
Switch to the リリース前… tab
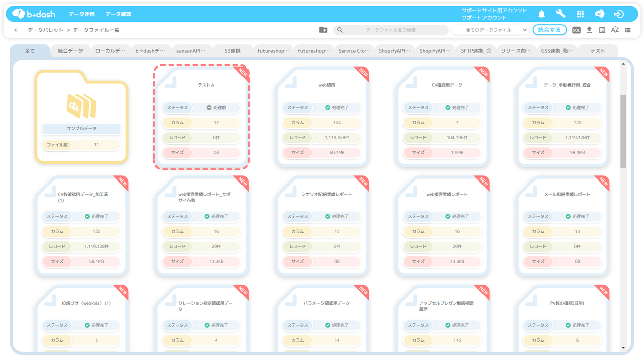(x=516, y=51)
